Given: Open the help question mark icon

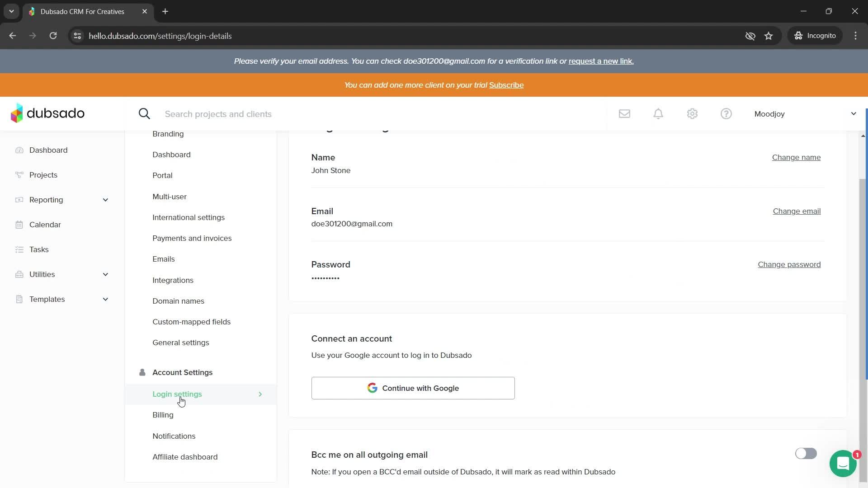Looking at the screenshot, I should tap(726, 114).
